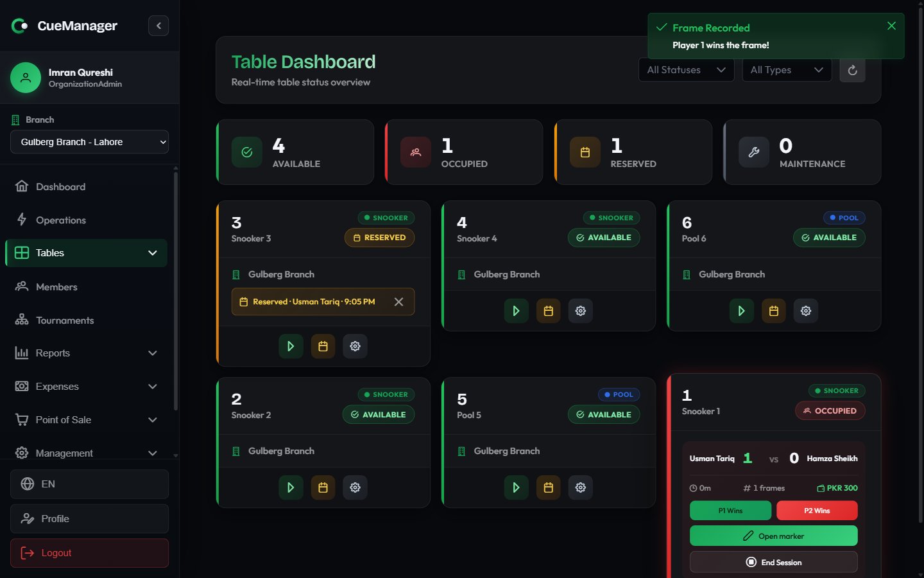Click the Open marker button
The image size is (924, 578).
tap(773, 536)
